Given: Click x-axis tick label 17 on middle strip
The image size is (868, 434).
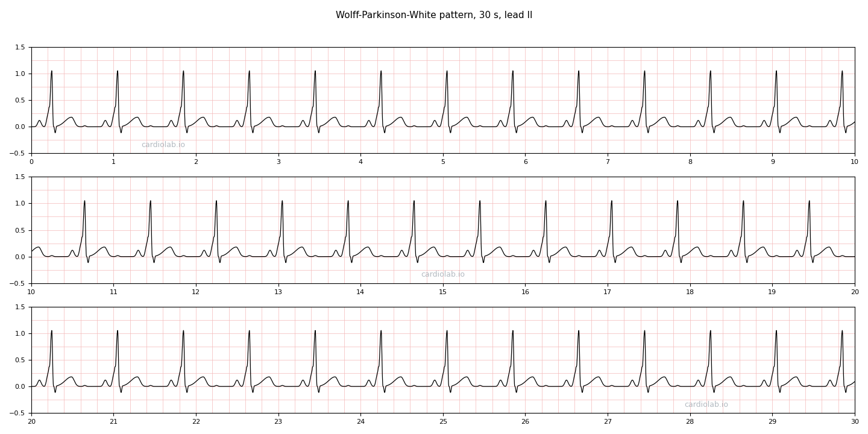Looking at the screenshot, I should point(608,292).
